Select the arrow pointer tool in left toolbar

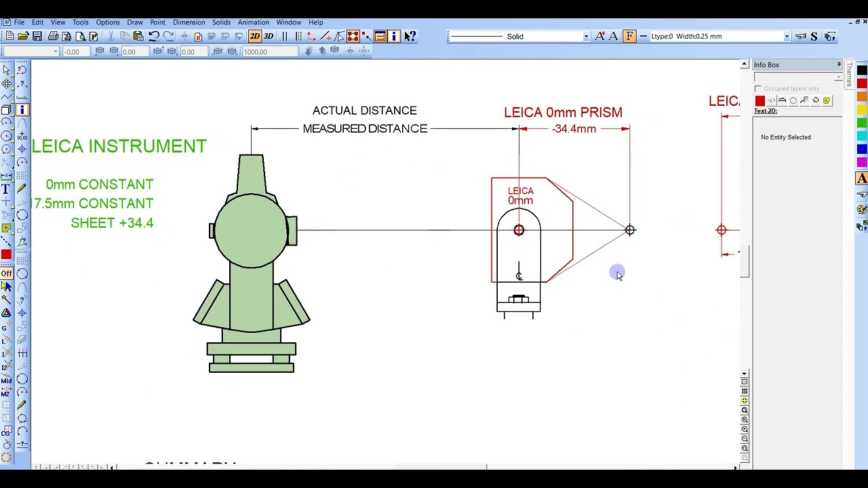pos(6,70)
